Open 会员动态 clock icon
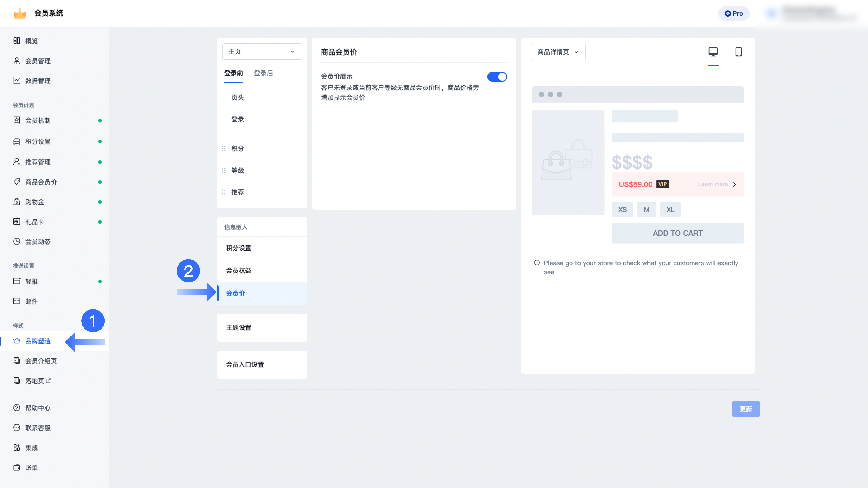Image resolution: width=868 pixels, height=488 pixels. coord(16,241)
